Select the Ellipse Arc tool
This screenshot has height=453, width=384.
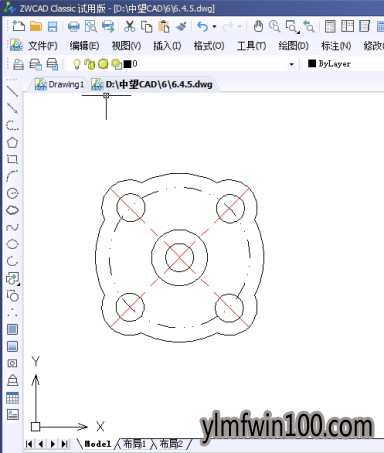[x=12, y=261]
